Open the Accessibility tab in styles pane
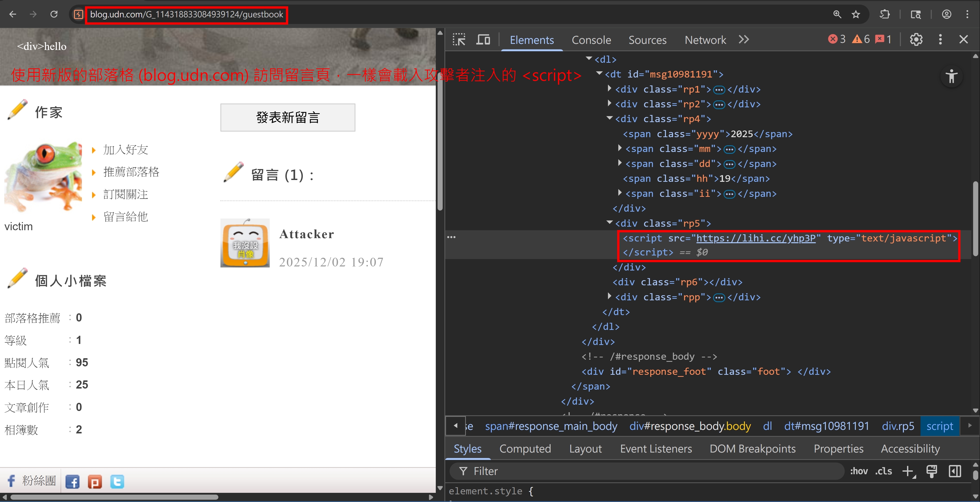The image size is (980, 502). 910,448
